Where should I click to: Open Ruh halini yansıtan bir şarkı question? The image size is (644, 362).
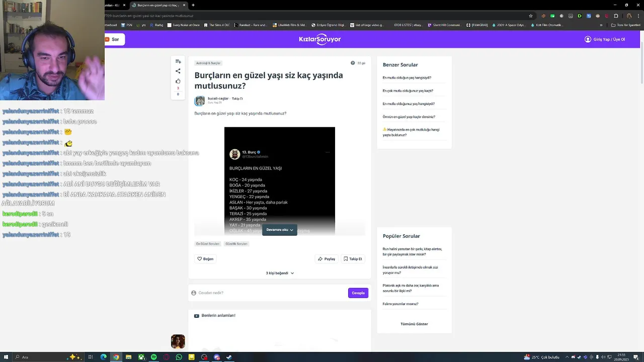click(412, 251)
